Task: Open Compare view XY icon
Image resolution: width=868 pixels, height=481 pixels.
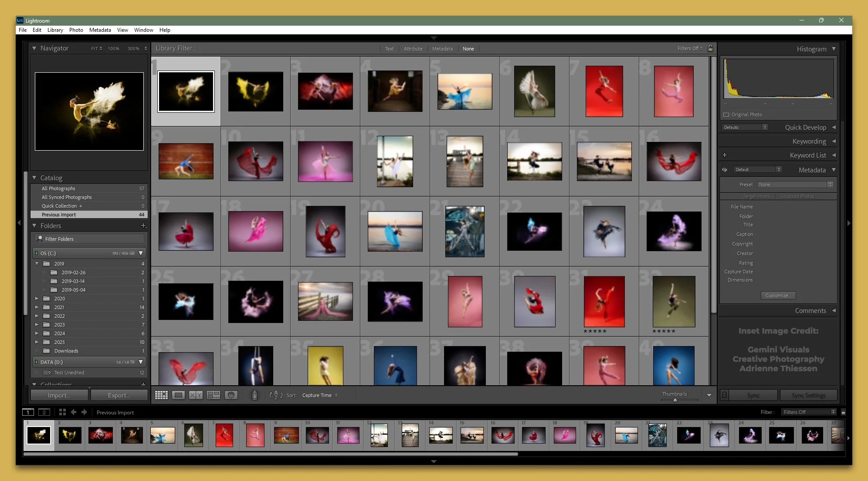Action: pyautogui.click(x=195, y=395)
